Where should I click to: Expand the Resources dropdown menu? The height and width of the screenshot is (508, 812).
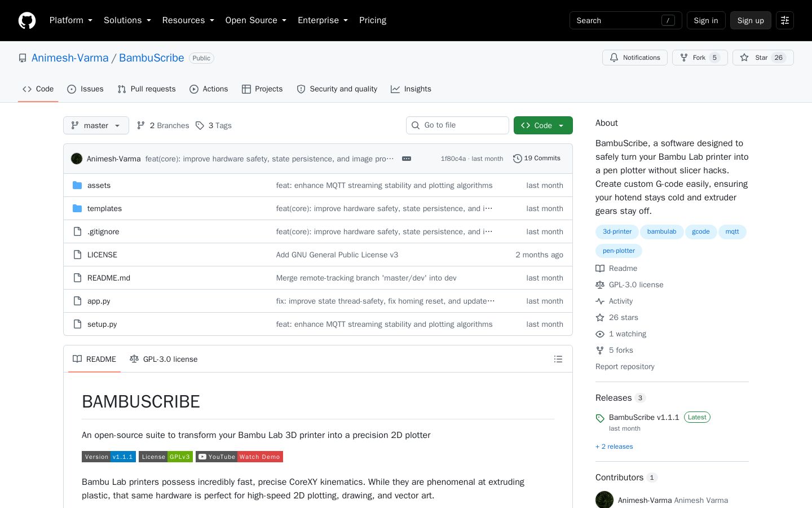[188, 20]
